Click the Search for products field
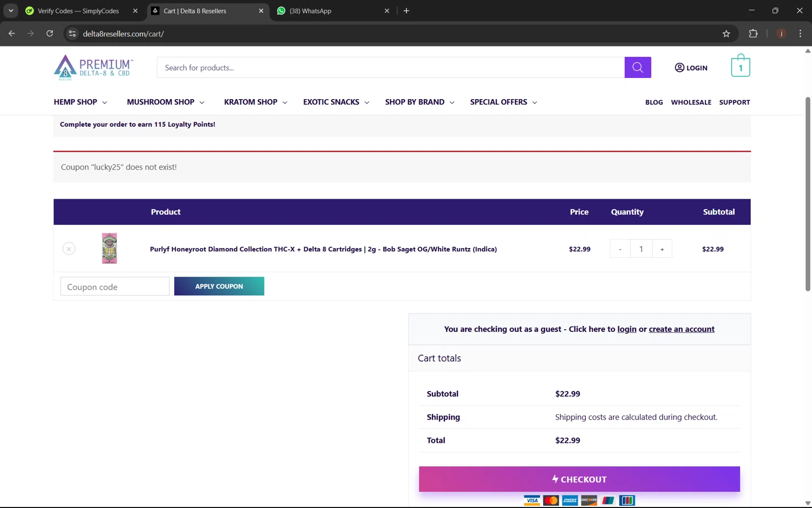 click(391, 68)
